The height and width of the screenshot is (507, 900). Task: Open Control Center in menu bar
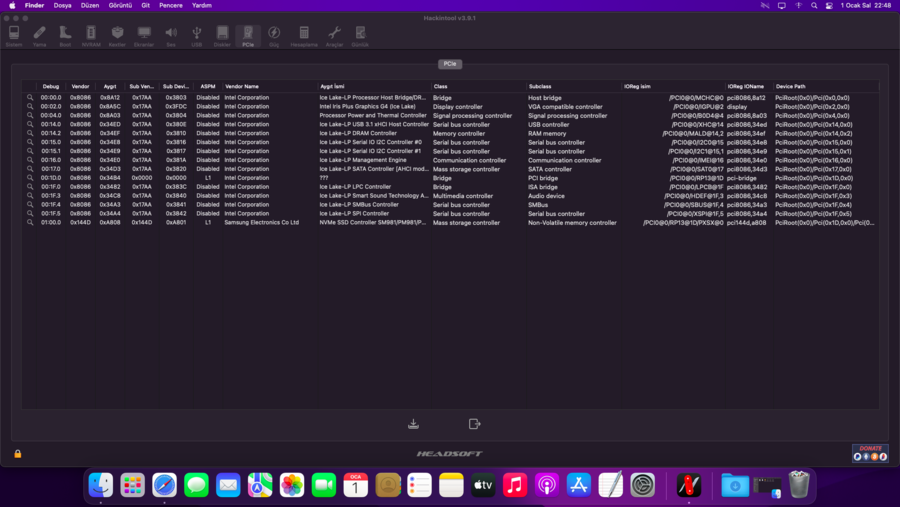tap(829, 5)
